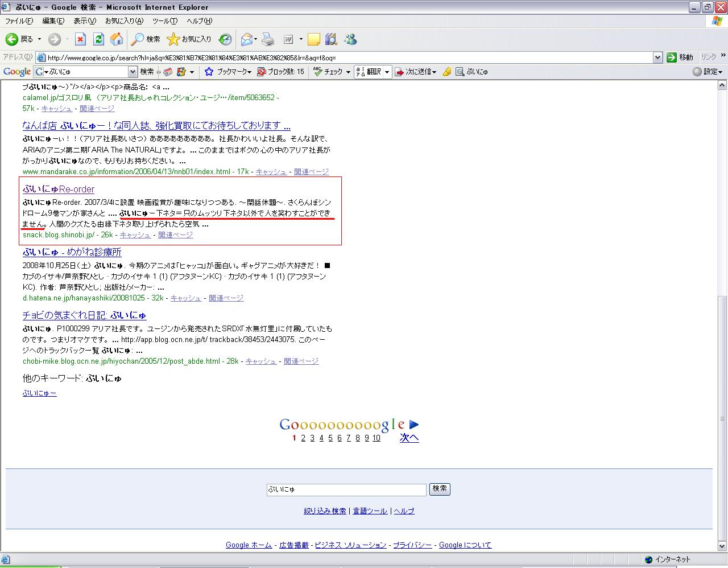
Task: Click the Google toolbar 検索 button
Action: tap(147, 72)
